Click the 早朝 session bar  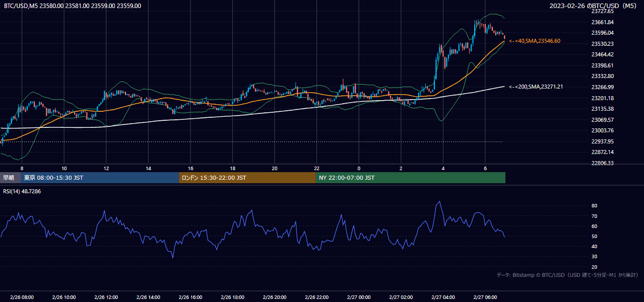point(11,178)
